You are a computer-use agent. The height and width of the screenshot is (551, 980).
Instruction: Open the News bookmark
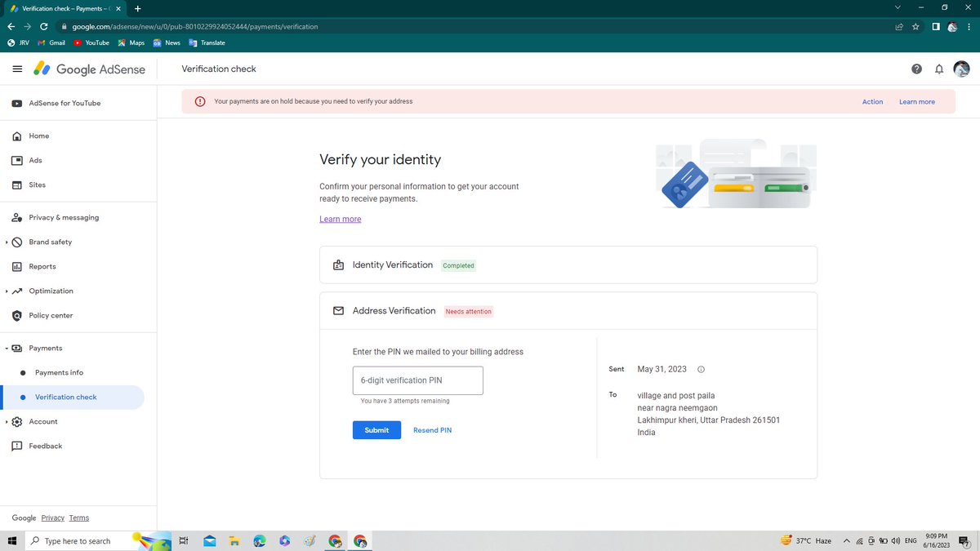(x=167, y=42)
